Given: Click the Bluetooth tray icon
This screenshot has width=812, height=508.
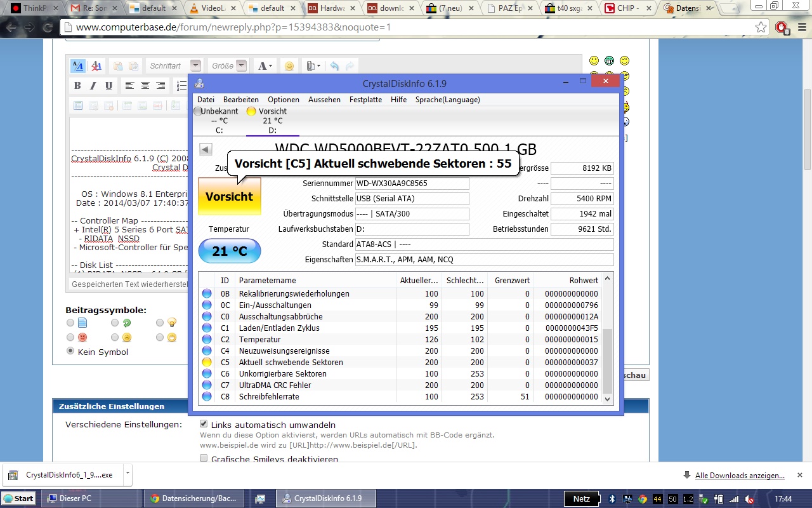Looking at the screenshot, I should point(612,498).
